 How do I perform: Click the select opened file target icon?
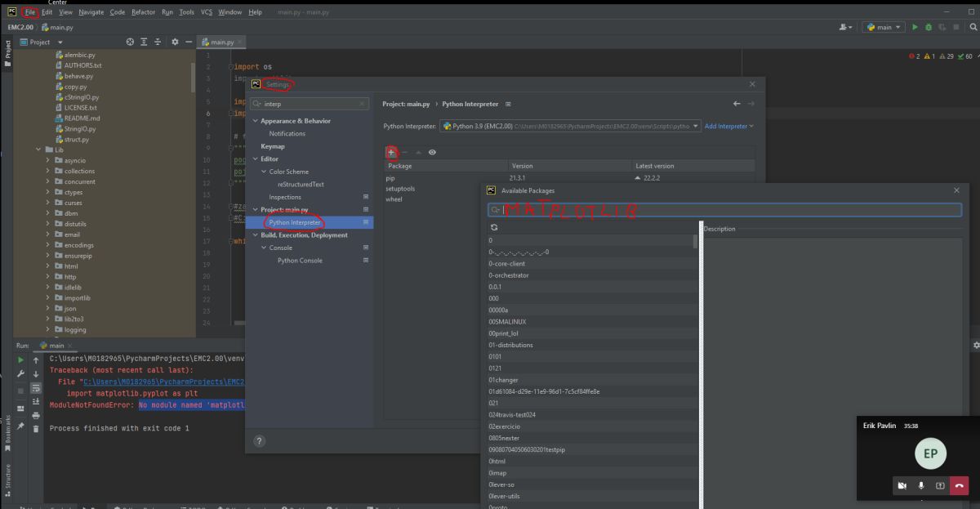(130, 42)
